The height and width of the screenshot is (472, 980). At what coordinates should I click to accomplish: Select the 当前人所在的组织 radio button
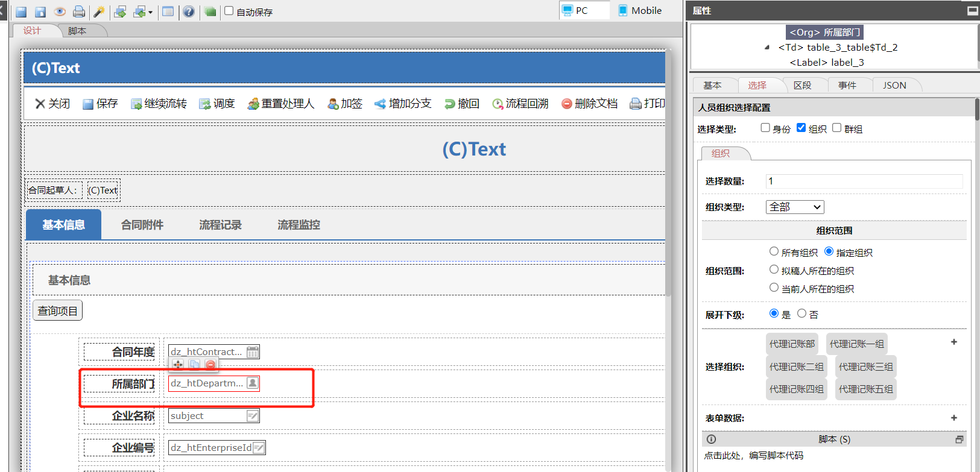[x=774, y=288]
